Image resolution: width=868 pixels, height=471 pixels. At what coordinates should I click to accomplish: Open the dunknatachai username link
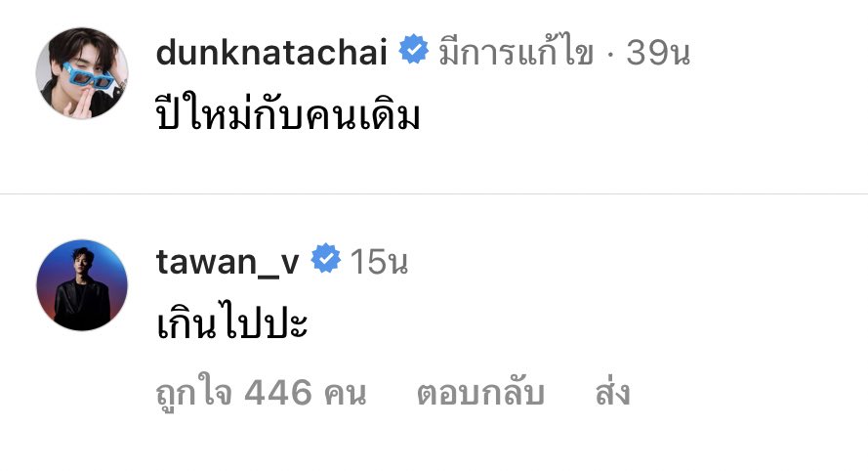[271, 52]
